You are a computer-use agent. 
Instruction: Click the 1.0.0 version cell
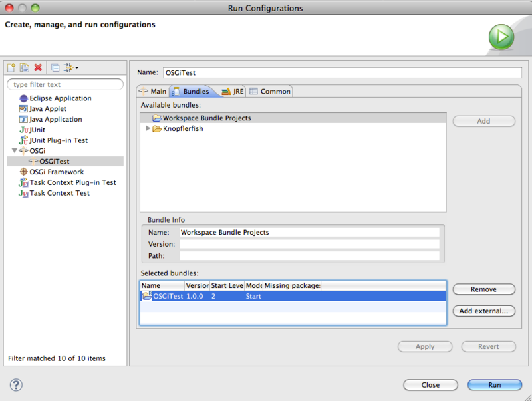click(x=195, y=296)
